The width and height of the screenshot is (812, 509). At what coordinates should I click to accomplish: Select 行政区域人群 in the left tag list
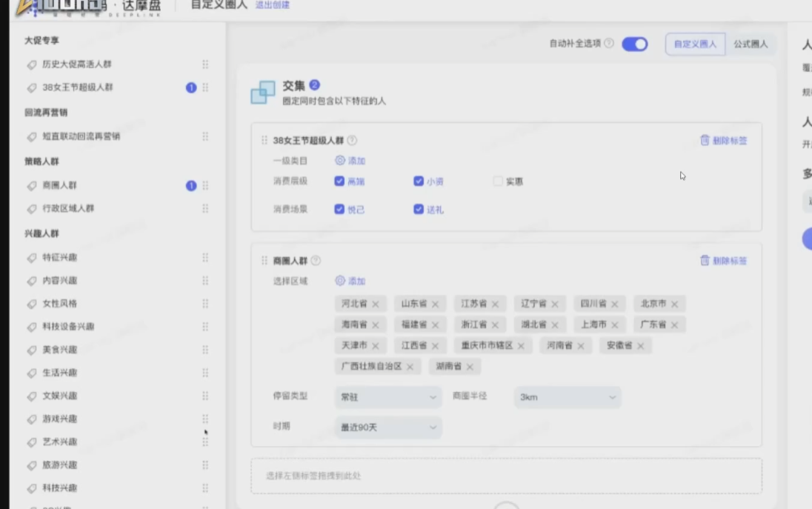click(x=68, y=209)
